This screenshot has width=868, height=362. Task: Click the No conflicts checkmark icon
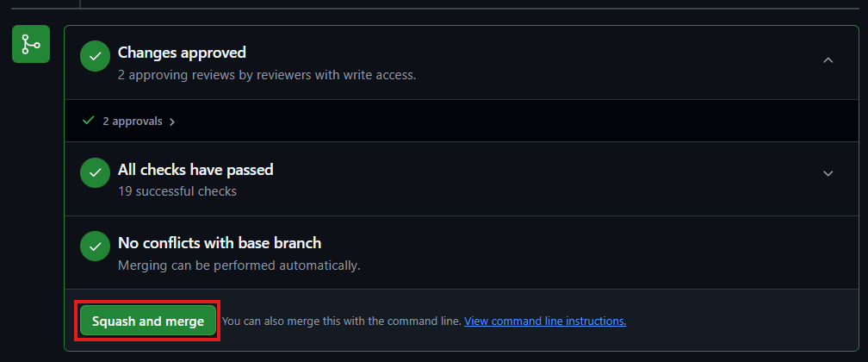(95, 247)
